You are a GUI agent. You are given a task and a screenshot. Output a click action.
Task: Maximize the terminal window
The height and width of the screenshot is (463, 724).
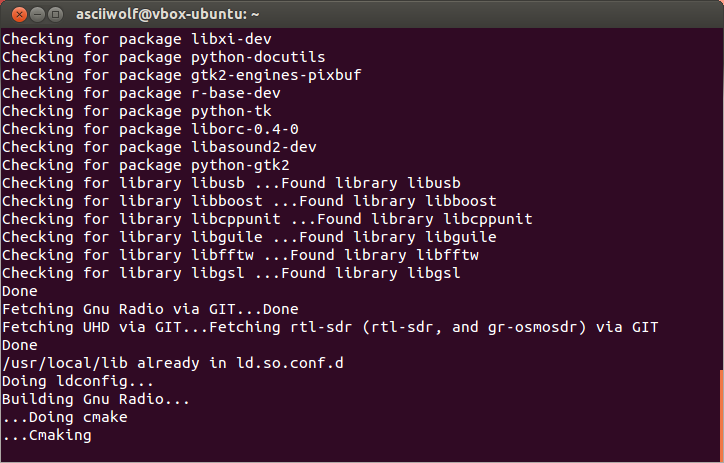[55, 15]
